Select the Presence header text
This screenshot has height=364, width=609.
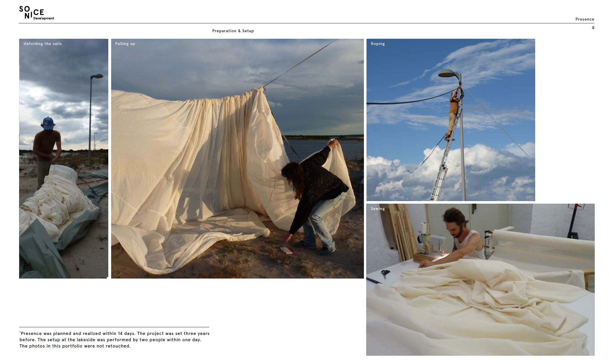click(584, 19)
